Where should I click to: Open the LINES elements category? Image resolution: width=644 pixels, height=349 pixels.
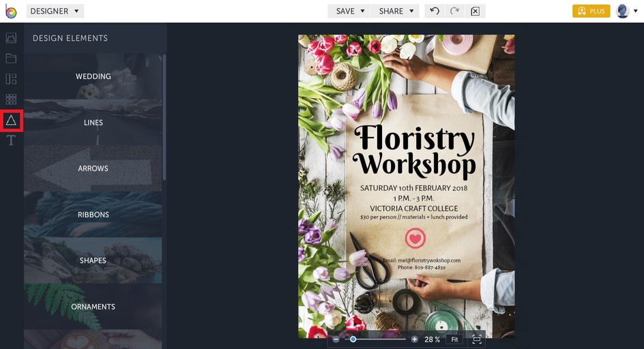click(x=93, y=123)
